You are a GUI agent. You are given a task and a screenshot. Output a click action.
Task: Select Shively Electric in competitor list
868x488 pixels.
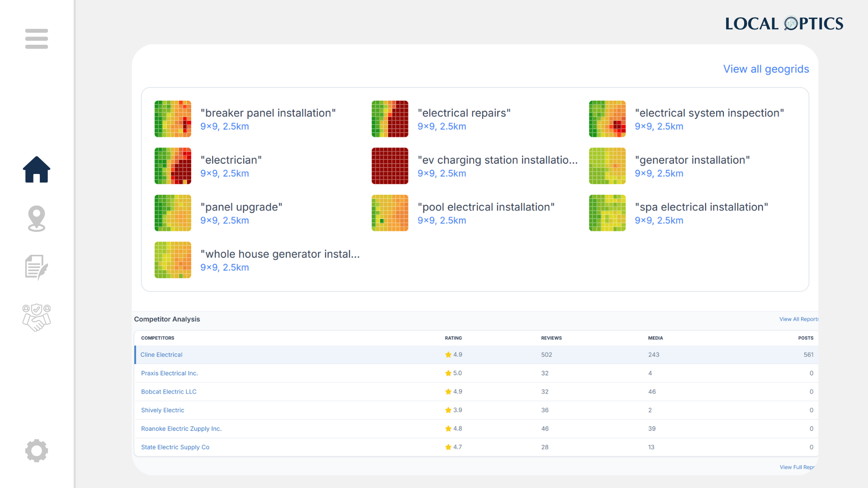coord(163,410)
